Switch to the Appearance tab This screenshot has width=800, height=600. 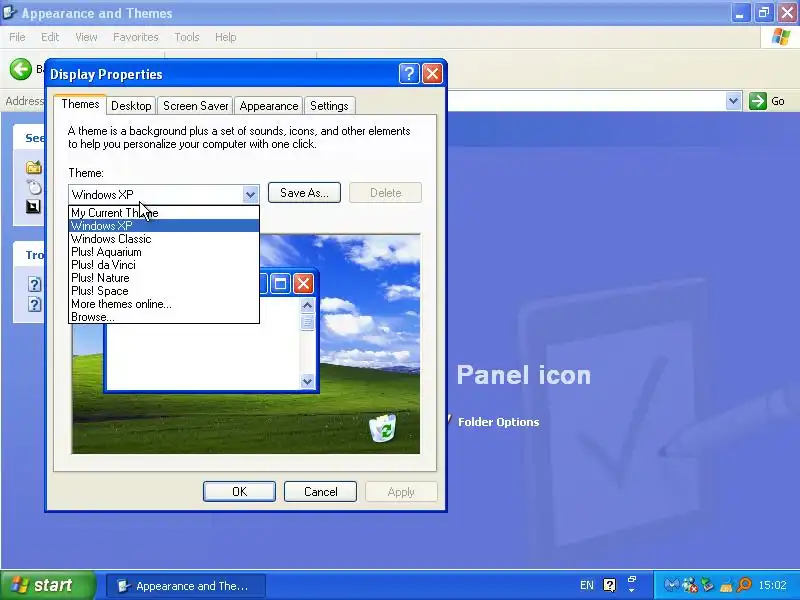(x=269, y=106)
